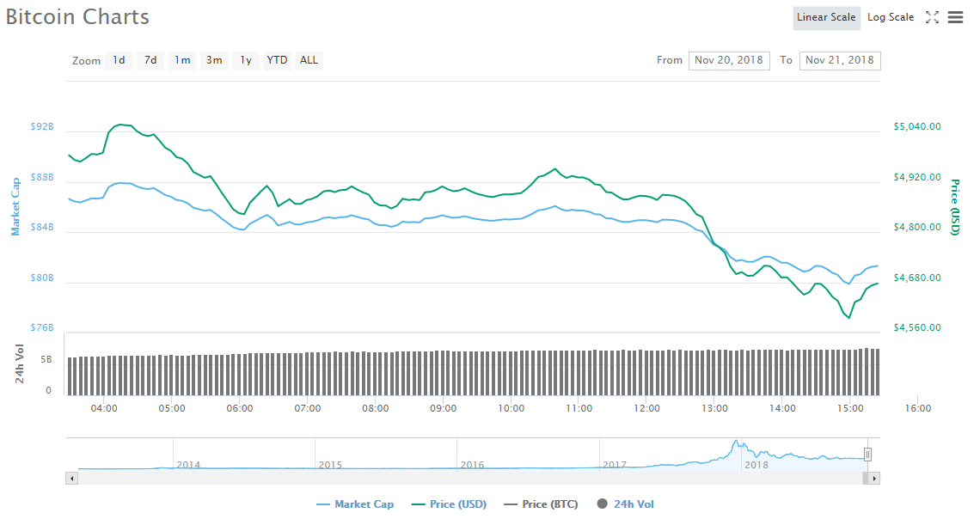The height and width of the screenshot is (519, 980).
Task: Click the navigator scrollbar track
Action: [x=469, y=479]
